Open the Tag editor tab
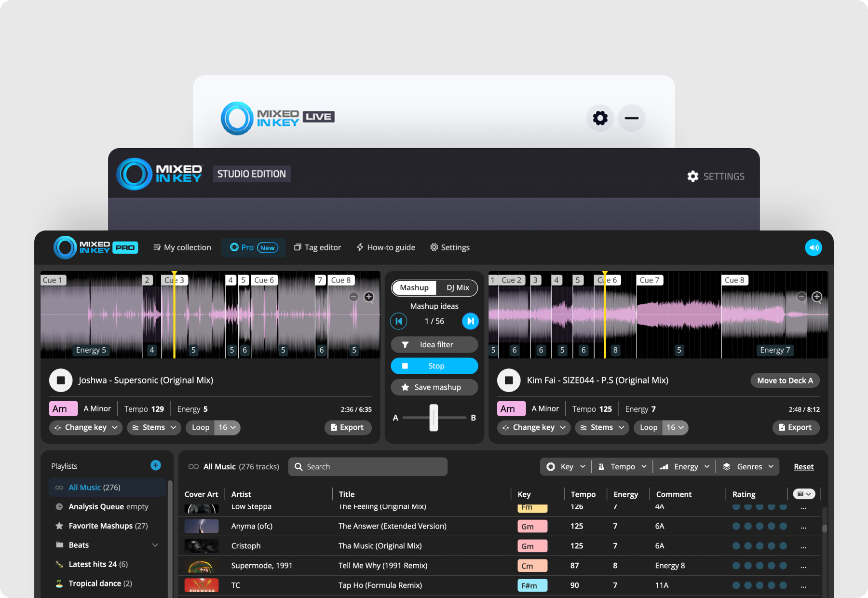The width and height of the screenshot is (868, 598). (318, 247)
